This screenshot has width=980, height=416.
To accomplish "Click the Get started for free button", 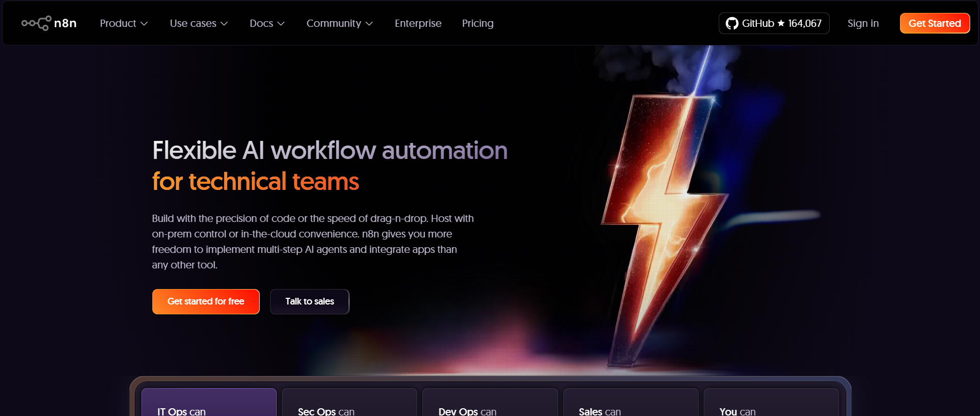I will [206, 301].
